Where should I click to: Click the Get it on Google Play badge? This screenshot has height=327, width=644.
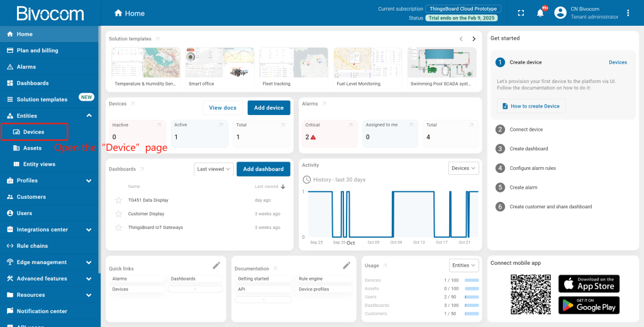coord(589,305)
